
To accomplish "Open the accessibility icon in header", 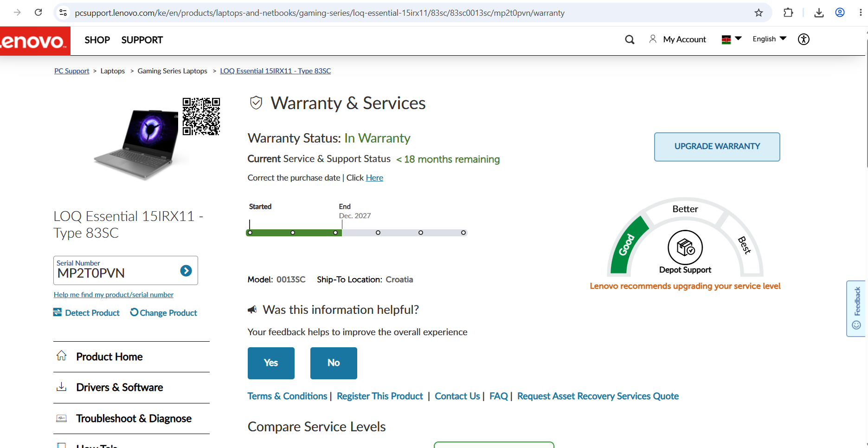I will point(804,39).
